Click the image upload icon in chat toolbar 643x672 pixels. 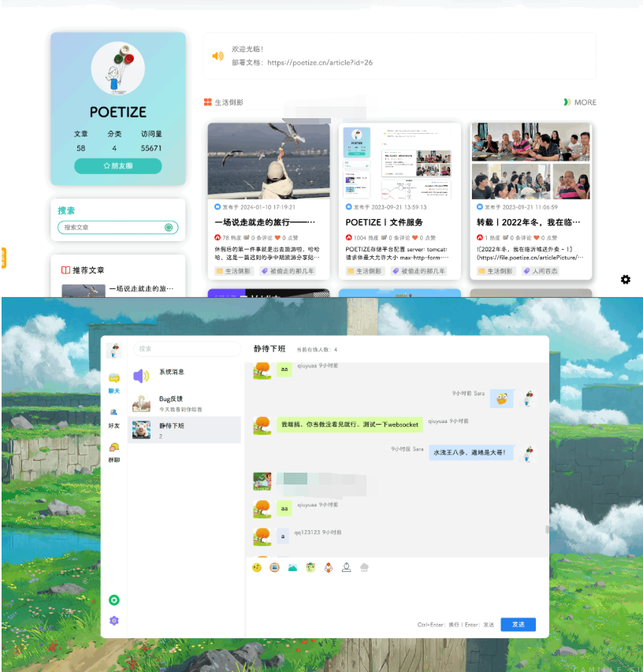(292, 567)
